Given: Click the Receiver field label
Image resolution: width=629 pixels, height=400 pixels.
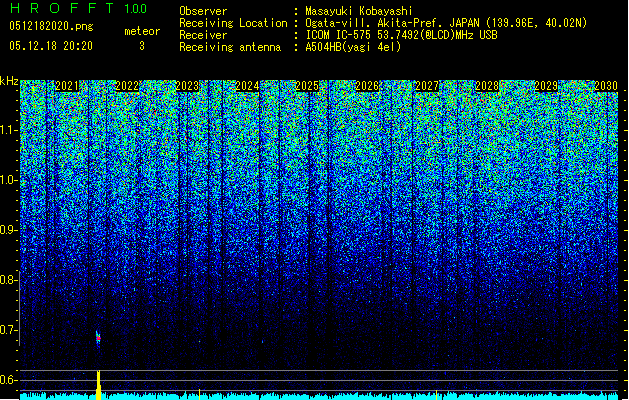Looking at the screenshot, I should click(x=203, y=35).
